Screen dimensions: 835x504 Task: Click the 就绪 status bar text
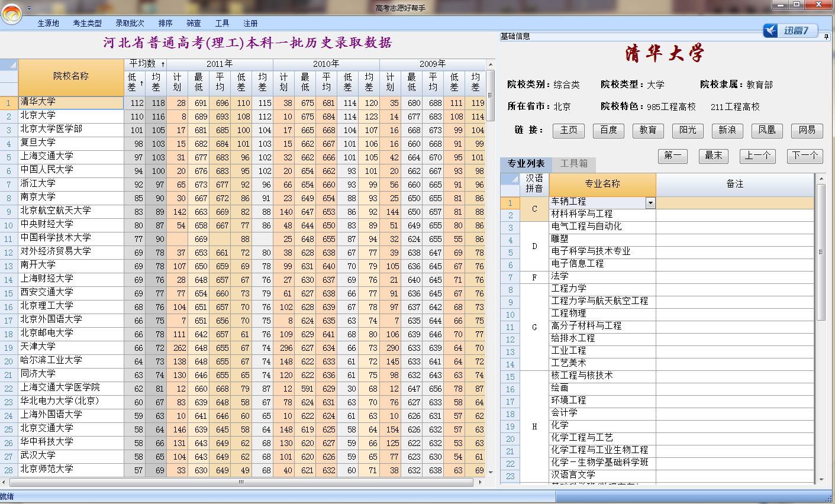[x=7, y=496]
